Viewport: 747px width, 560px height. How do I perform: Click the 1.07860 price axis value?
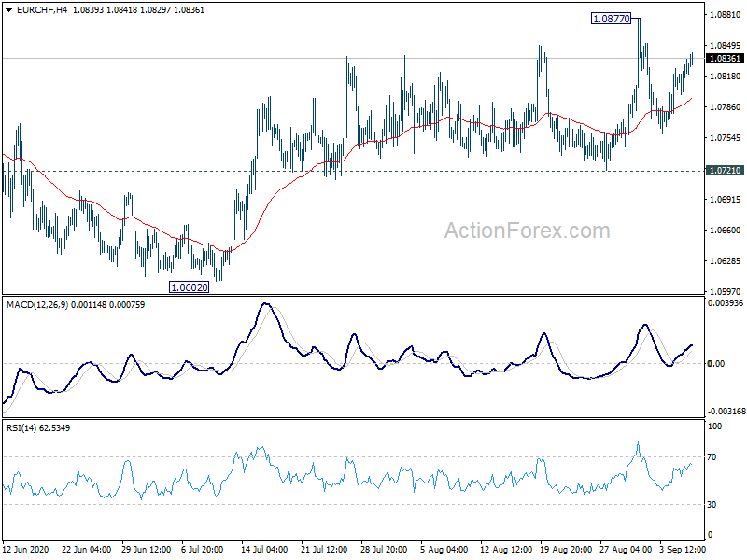tap(726, 106)
